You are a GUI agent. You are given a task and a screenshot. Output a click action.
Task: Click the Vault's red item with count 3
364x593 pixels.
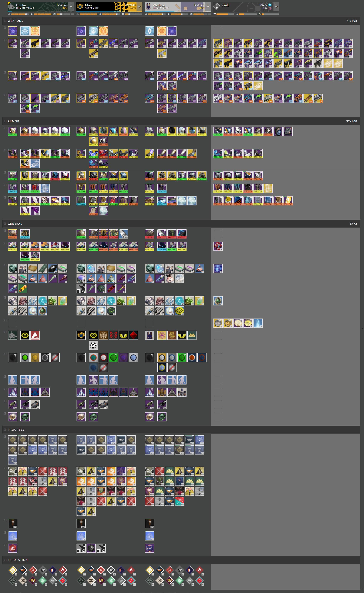point(218,246)
